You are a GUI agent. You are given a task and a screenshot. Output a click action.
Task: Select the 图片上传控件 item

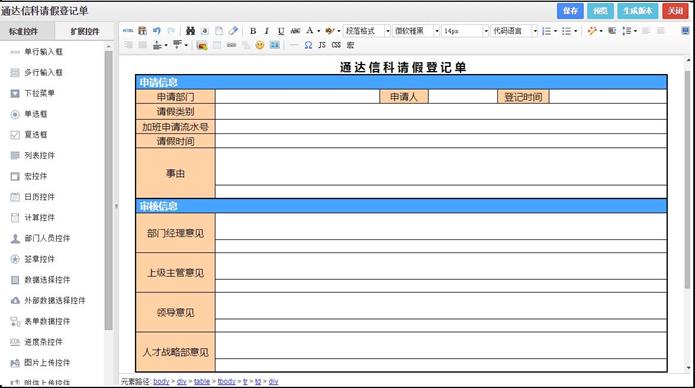pos(47,363)
